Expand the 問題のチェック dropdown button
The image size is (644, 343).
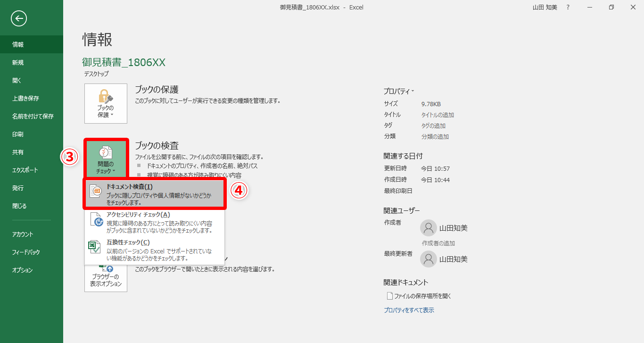pyautogui.click(x=106, y=159)
